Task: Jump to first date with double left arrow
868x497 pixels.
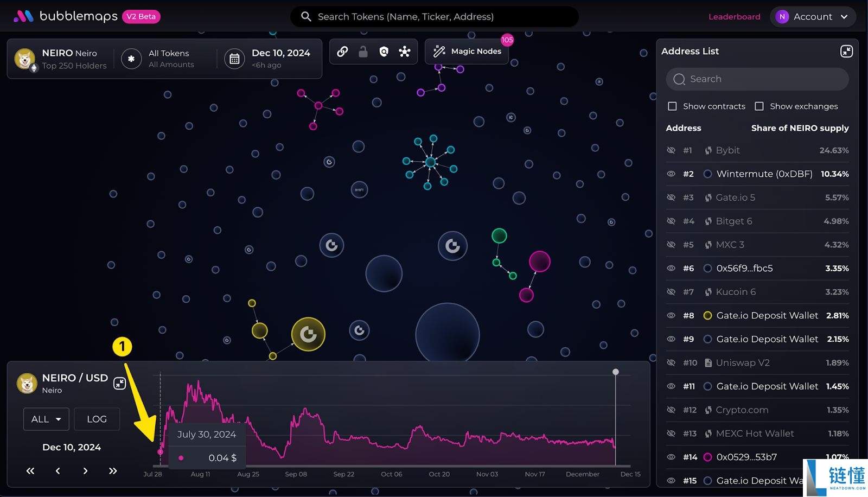Action: coord(30,470)
